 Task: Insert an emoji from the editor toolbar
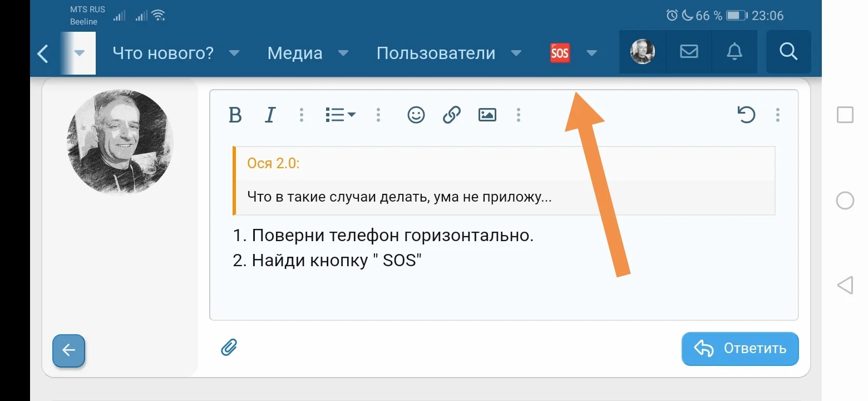coord(416,115)
